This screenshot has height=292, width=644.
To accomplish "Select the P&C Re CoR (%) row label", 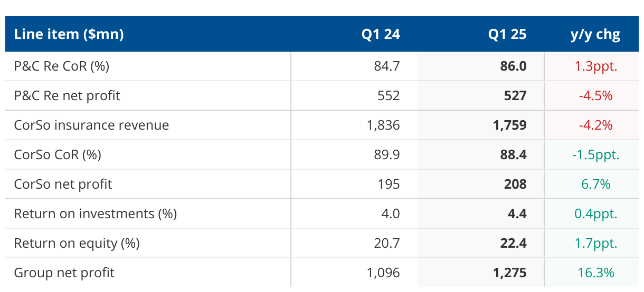I will point(62,66).
